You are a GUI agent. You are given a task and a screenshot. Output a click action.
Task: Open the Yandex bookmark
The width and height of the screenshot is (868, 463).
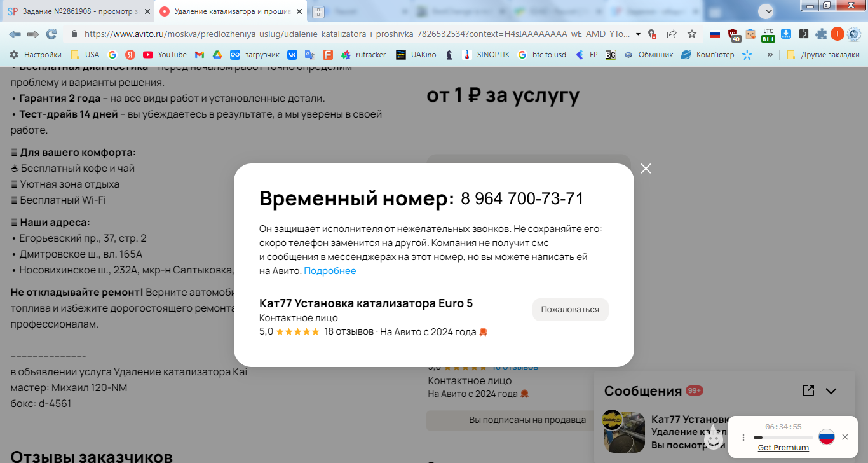[x=130, y=55]
